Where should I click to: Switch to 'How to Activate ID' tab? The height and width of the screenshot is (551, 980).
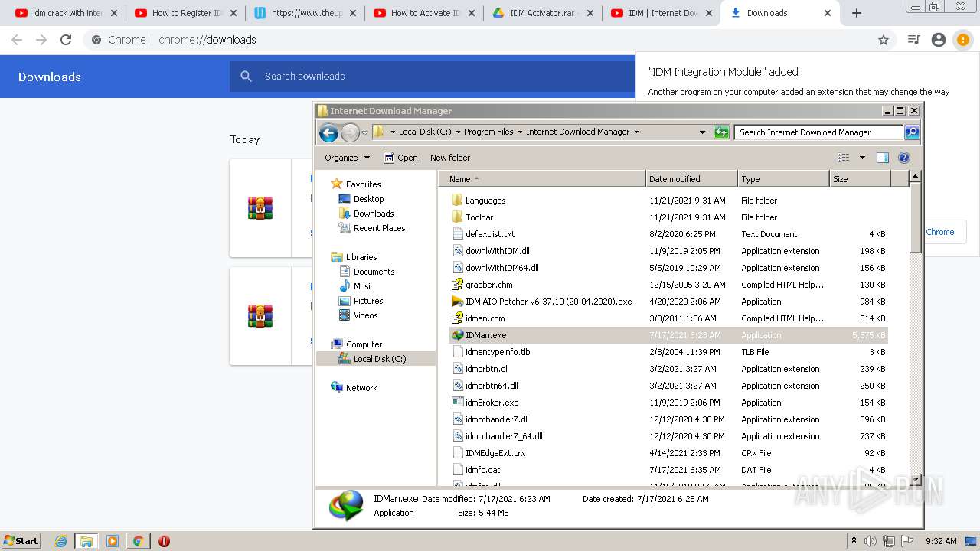425,13
